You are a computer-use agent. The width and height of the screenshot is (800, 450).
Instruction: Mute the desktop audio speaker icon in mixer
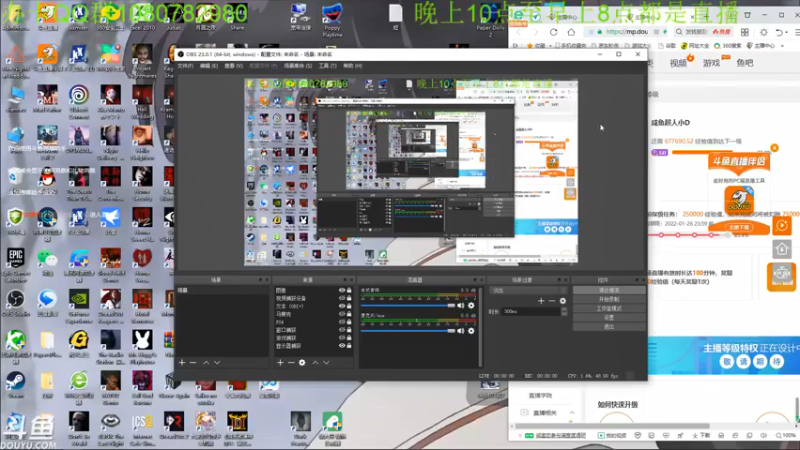click(x=460, y=306)
